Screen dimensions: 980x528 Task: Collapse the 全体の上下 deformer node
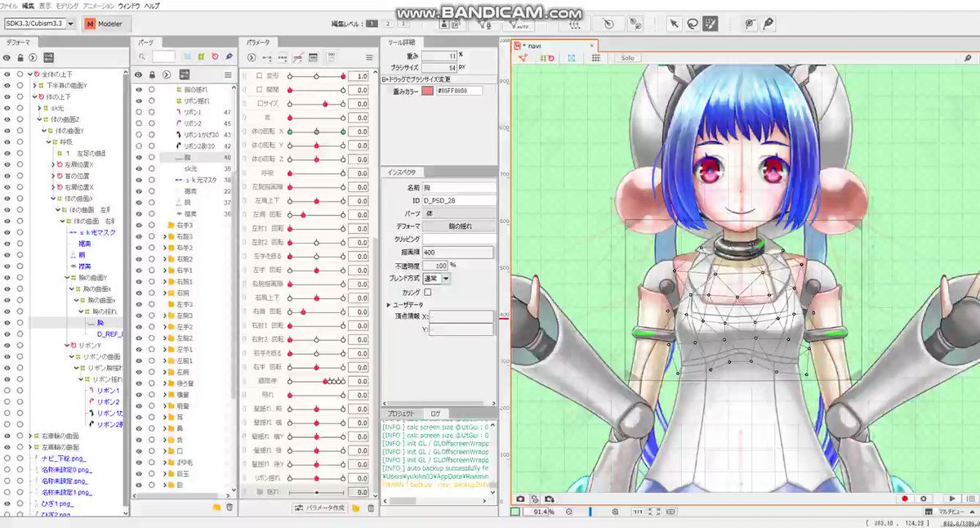[x=29, y=74]
